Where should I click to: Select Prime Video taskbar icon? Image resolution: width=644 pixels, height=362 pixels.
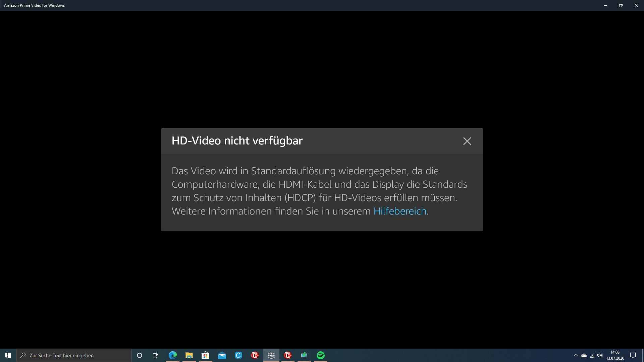pos(271,355)
